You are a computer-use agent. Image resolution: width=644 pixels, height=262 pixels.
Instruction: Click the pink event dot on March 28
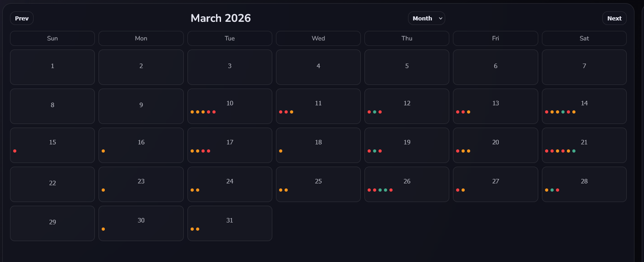[x=557, y=190]
